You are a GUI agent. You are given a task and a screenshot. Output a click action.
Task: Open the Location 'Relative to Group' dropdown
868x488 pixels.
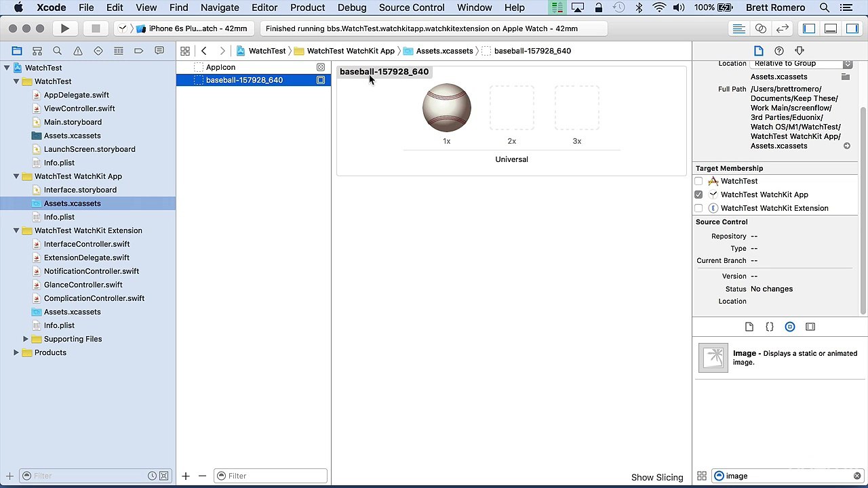point(801,63)
